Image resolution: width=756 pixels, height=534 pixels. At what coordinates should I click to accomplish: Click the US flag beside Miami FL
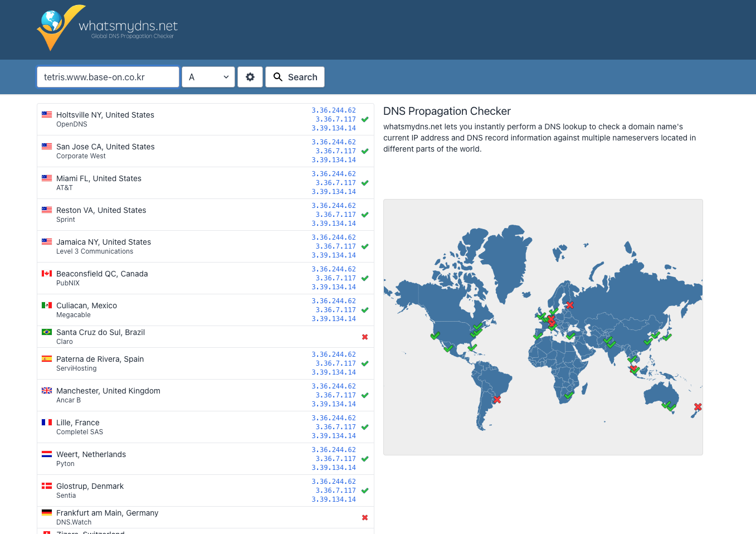pos(47,178)
